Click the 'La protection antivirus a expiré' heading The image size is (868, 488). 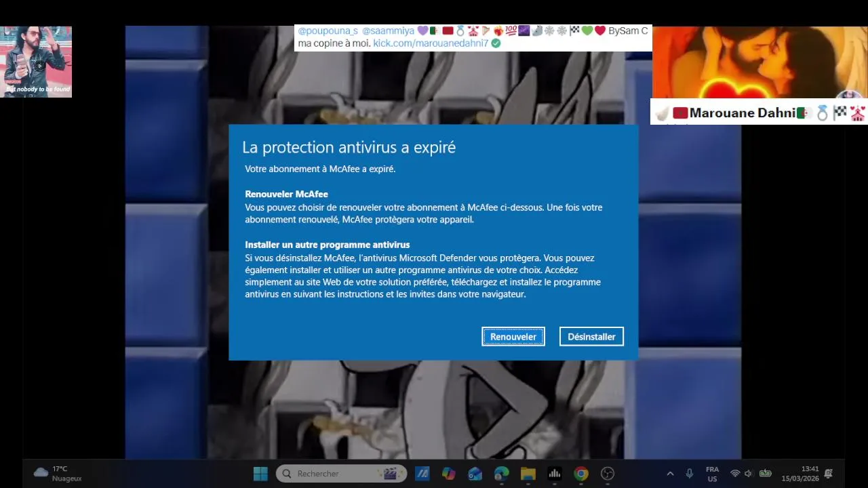coord(349,147)
